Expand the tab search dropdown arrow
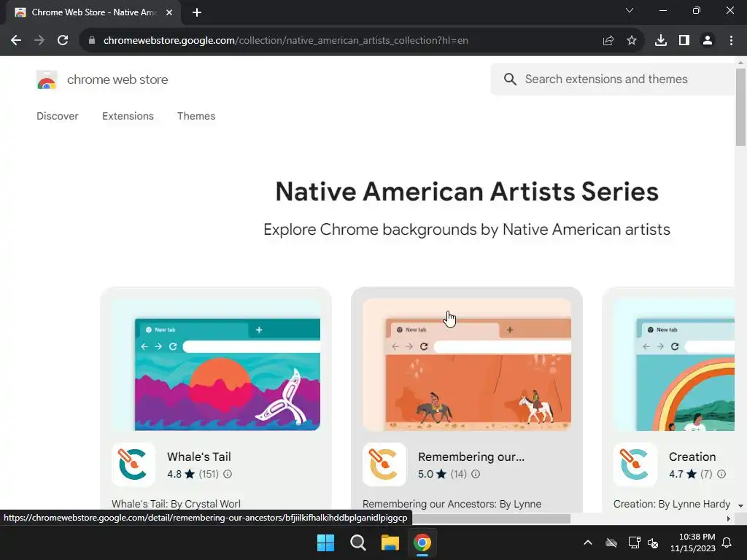747x560 pixels. tap(630, 10)
